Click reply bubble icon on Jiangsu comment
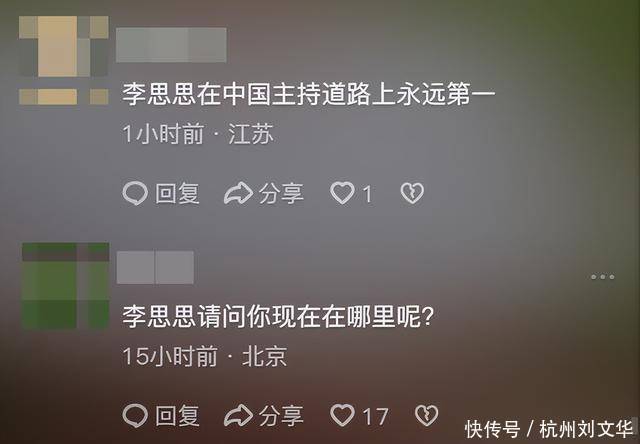The height and width of the screenshot is (444, 640). [x=135, y=193]
